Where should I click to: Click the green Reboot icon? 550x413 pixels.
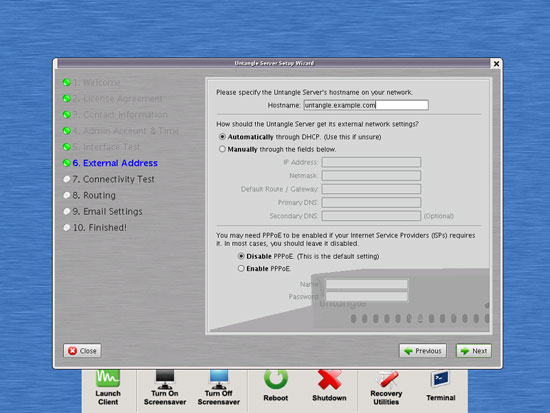coord(276,379)
